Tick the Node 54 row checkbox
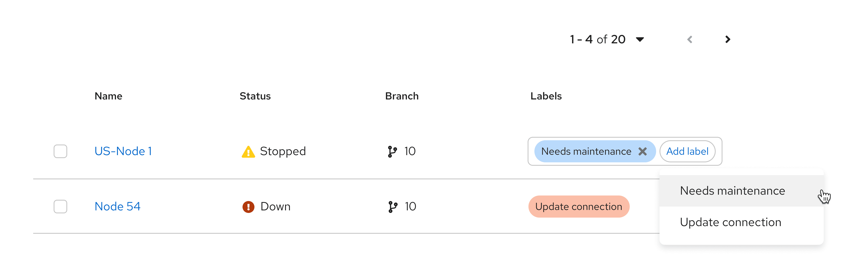This screenshot has height=255, width=868. pos(60,207)
